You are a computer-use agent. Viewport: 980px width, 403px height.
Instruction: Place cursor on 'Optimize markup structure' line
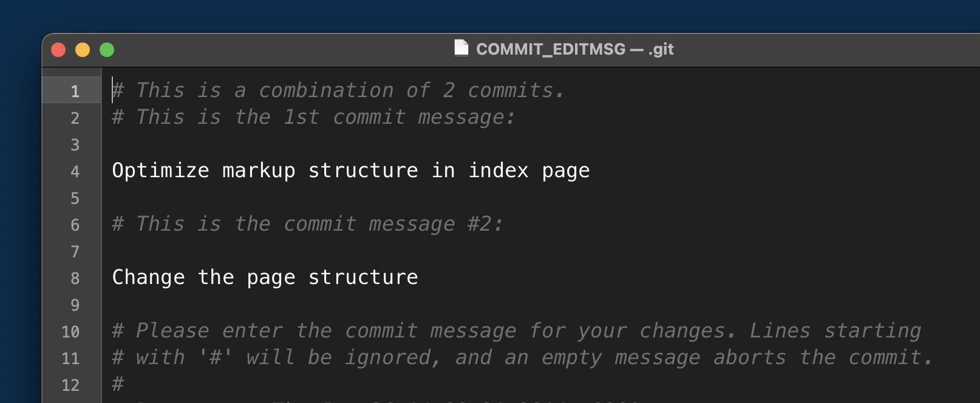pyautogui.click(x=350, y=171)
